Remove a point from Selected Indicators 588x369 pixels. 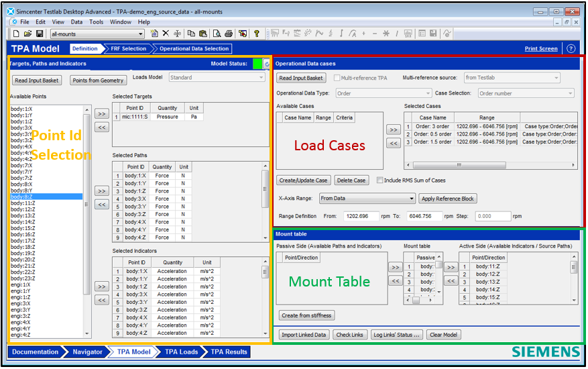102,301
